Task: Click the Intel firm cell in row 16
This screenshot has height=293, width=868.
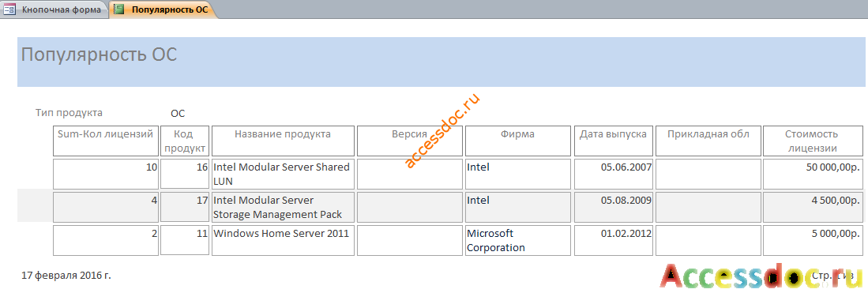Action: (x=517, y=174)
